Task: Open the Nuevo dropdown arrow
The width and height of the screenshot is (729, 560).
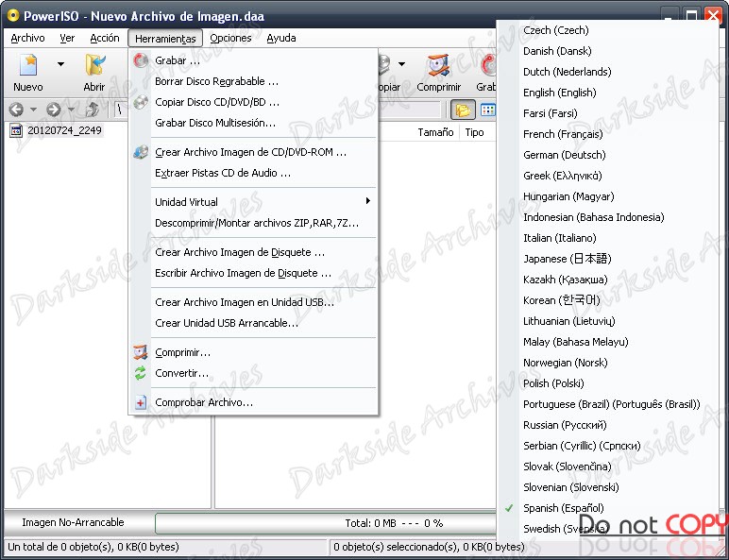Action: (60, 63)
